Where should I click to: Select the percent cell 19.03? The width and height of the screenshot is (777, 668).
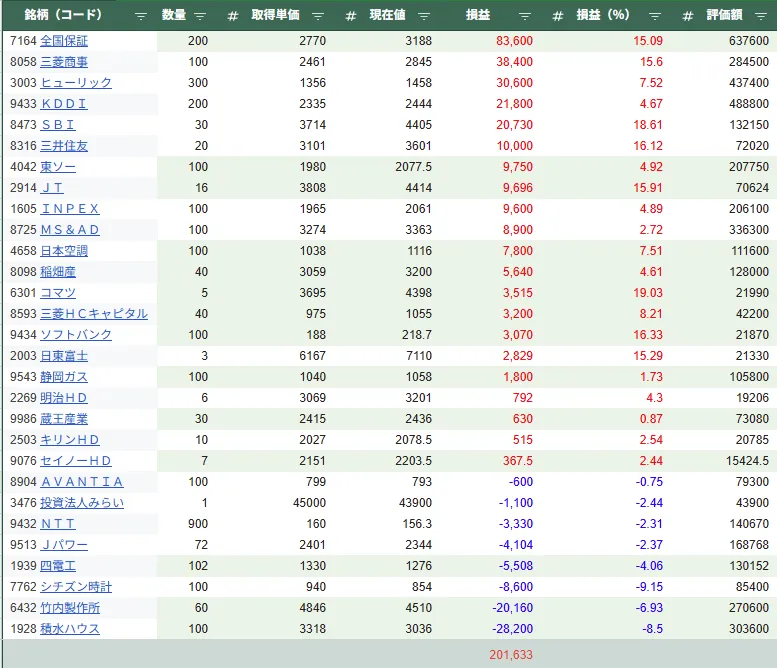click(648, 293)
